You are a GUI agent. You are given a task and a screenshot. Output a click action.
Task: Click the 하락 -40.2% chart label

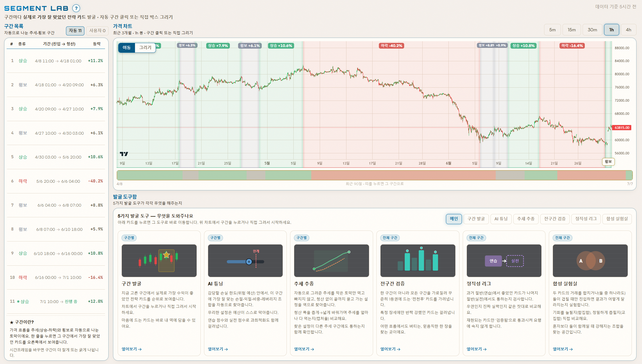click(392, 46)
